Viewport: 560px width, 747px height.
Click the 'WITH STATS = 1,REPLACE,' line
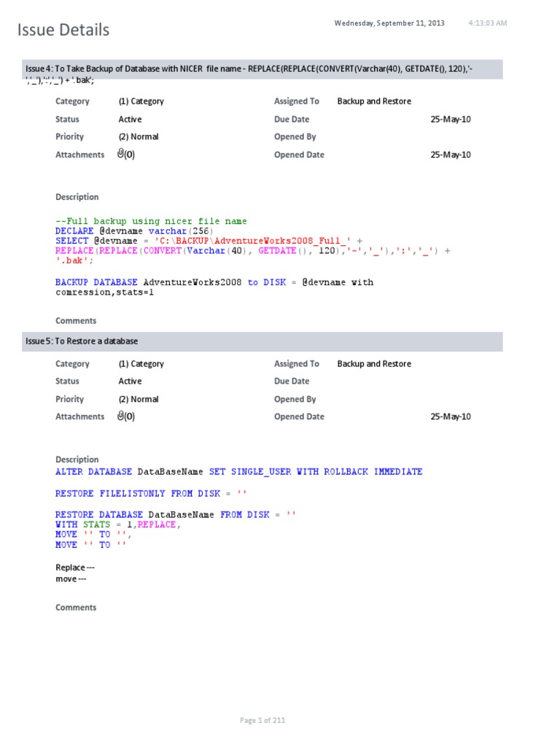pyautogui.click(x=118, y=525)
